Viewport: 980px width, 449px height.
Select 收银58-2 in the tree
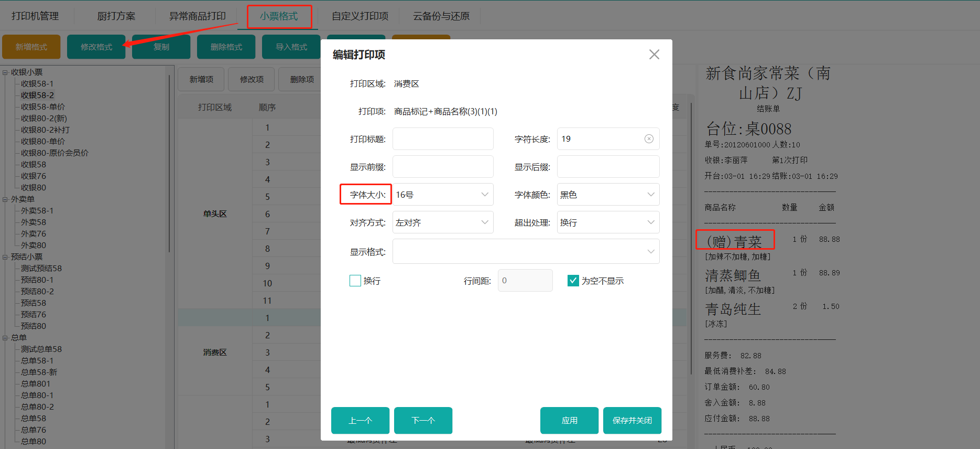pos(37,95)
